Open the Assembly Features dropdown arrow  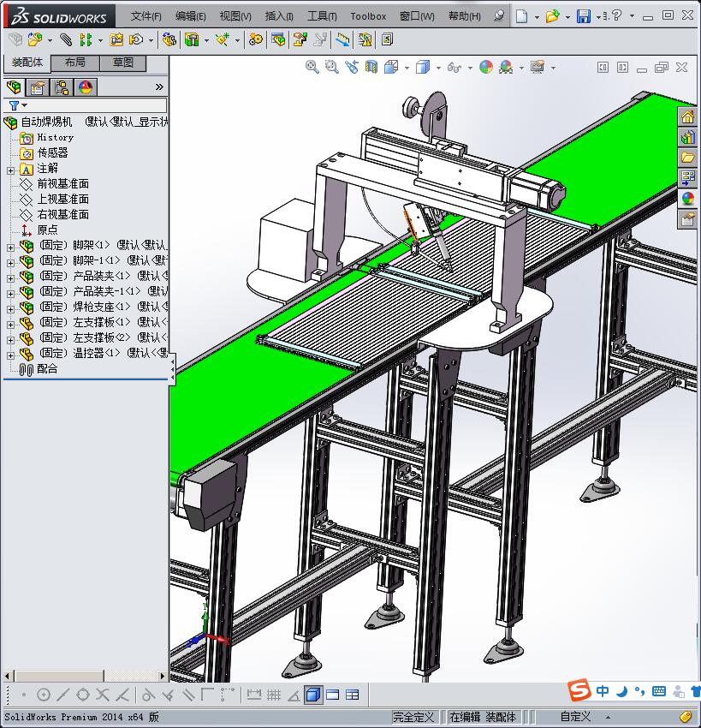206,40
